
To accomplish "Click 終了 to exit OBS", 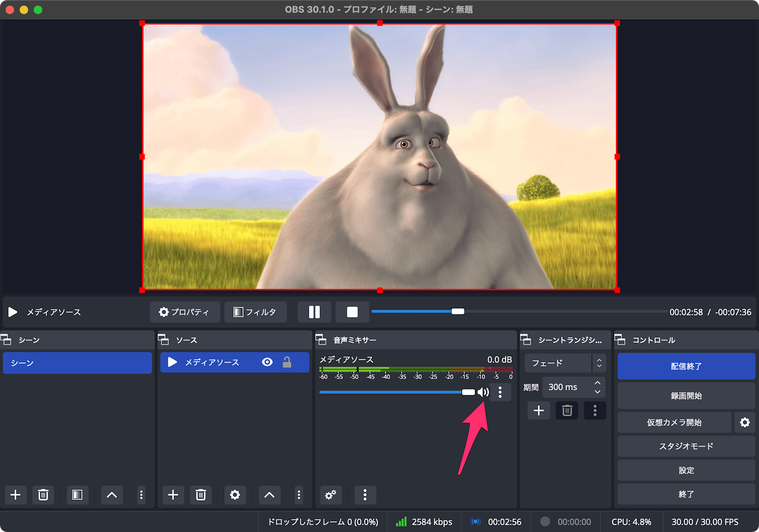I will [x=686, y=494].
